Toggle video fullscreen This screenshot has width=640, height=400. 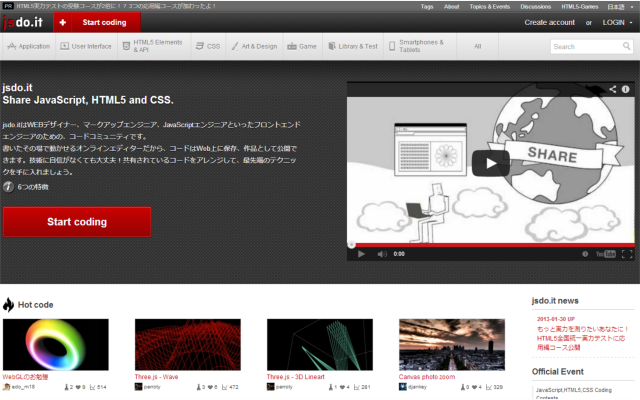627,254
